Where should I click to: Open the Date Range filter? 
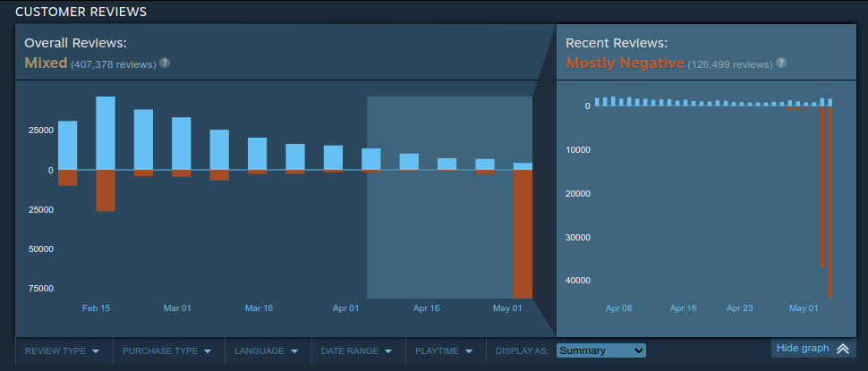356,350
